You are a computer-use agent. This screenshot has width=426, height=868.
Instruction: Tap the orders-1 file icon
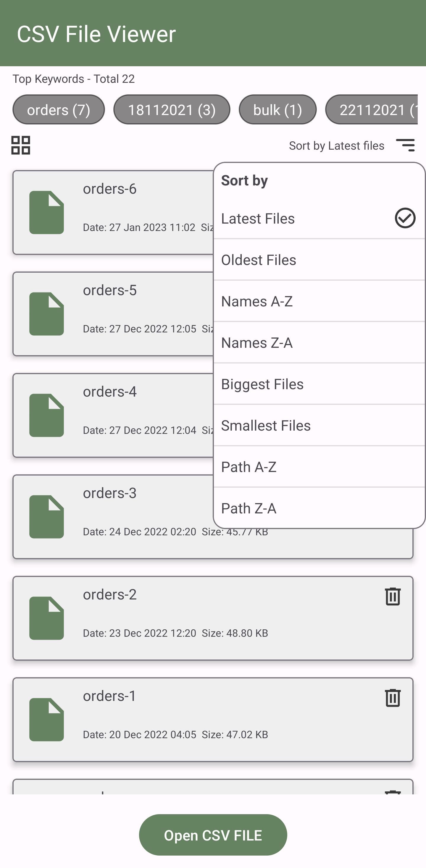(46, 720)
